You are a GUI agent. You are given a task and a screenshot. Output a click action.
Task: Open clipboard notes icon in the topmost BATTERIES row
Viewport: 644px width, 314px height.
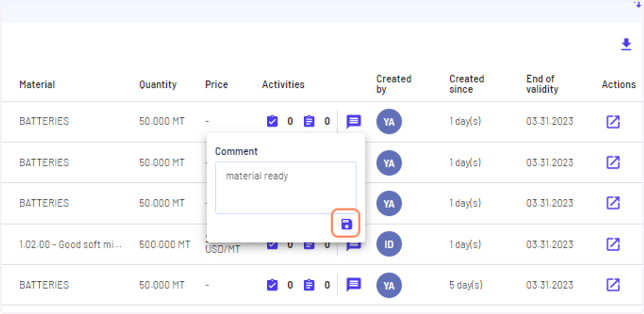(309, 122)
